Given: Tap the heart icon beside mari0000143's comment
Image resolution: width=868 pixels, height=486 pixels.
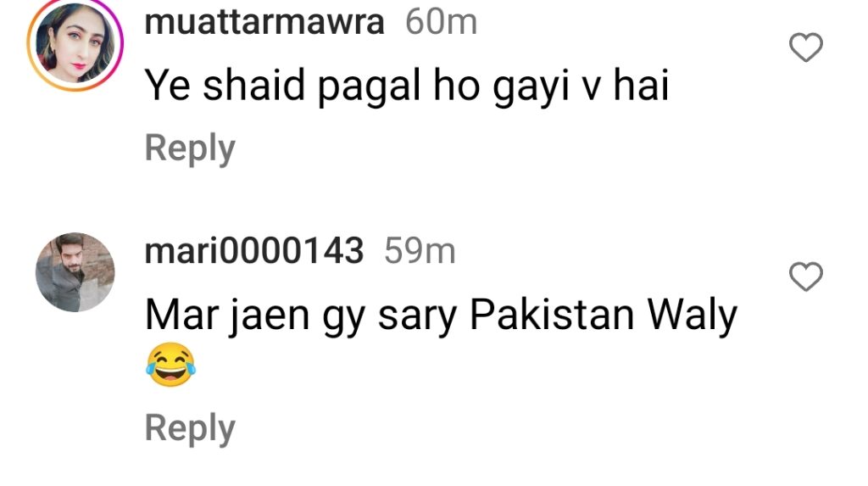Looking at the screenshot, I should [806, 277].
